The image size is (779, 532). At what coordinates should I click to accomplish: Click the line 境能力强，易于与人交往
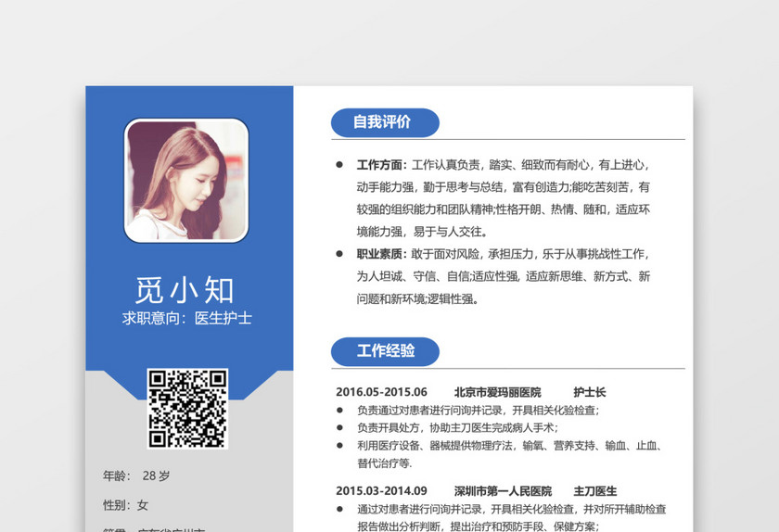422,232
